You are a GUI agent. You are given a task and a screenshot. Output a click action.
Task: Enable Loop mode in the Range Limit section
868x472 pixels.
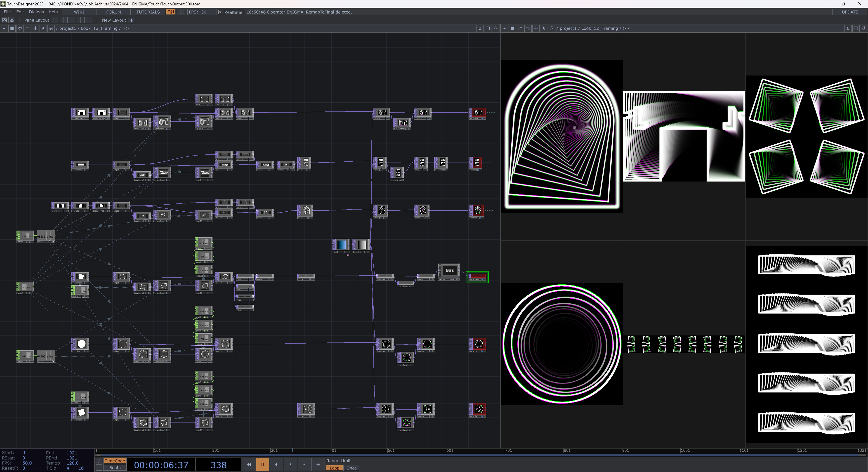coord(334,468)
